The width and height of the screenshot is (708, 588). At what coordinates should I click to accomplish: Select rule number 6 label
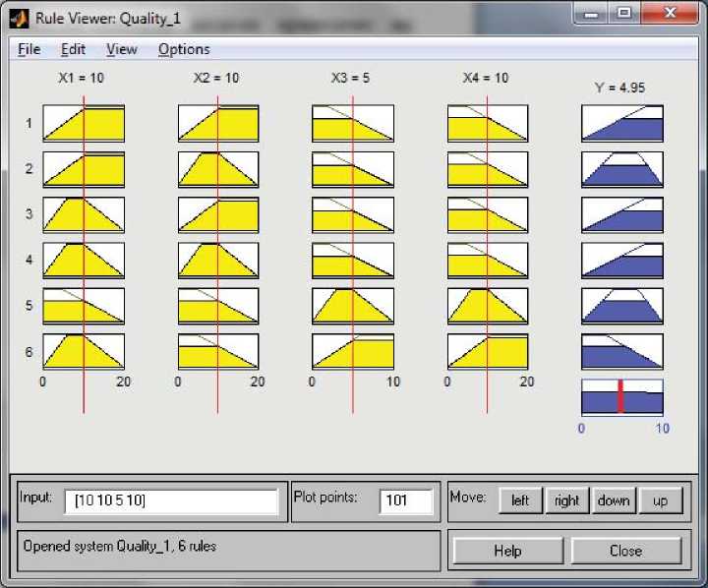coord(29,351)
